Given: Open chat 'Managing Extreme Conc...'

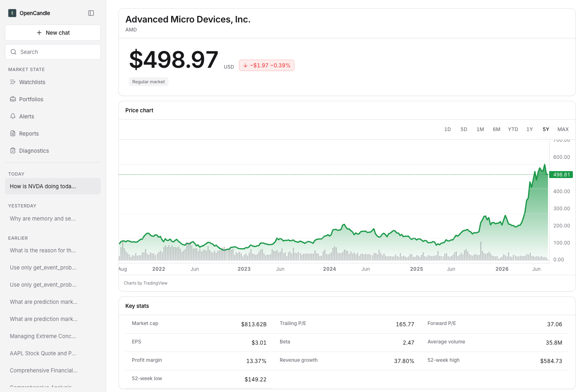Looking at the screenshot, I should click(53, 336).
